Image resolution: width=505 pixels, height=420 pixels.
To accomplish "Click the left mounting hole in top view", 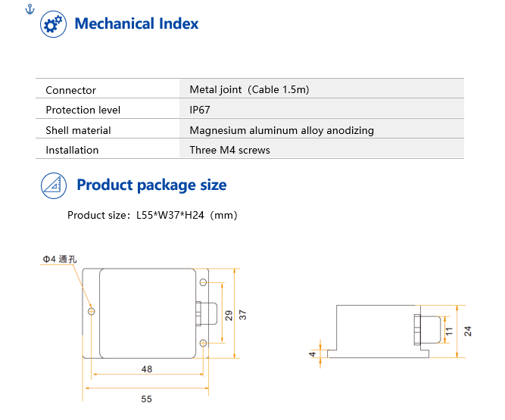I will pyautogui.click(x=92, y=311).
